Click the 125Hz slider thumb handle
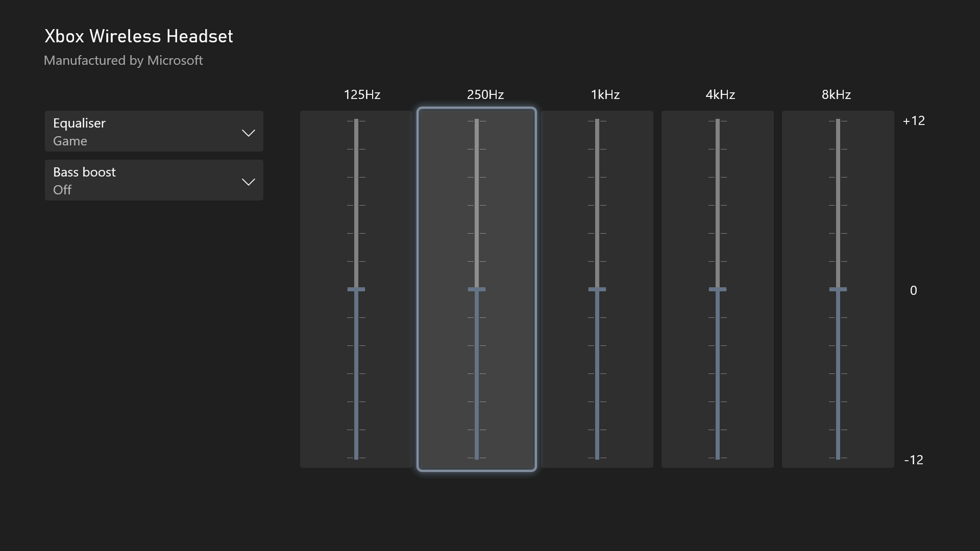Image resolution: width=980 pixels, height=551 pixels. coord(356,289)
